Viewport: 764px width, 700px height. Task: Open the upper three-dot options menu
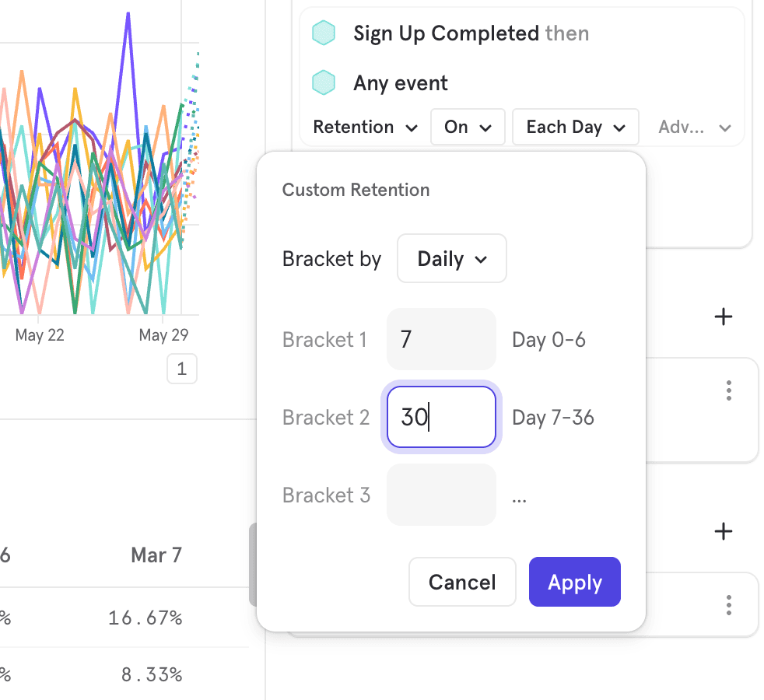(x=728, y=390)
